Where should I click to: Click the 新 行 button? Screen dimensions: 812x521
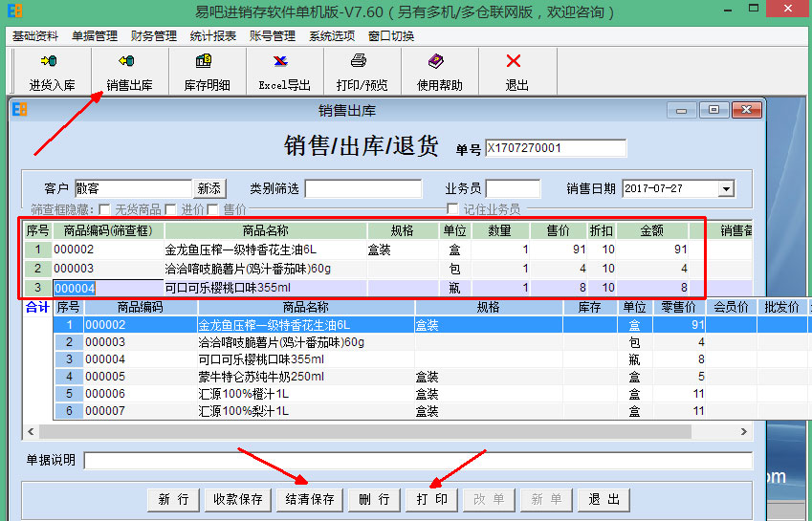[x=173, y=499]
